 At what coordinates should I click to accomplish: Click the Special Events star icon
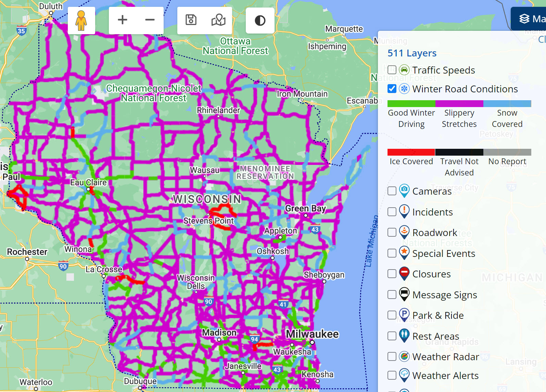(404, 253)
